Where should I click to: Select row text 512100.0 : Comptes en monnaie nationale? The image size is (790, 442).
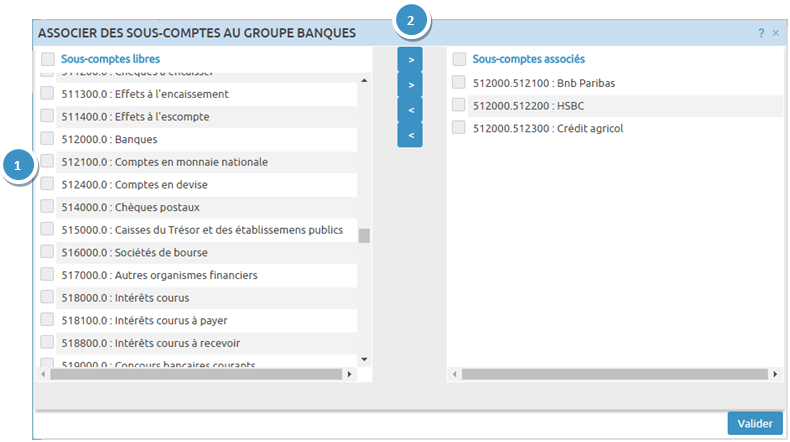[165, 162]
